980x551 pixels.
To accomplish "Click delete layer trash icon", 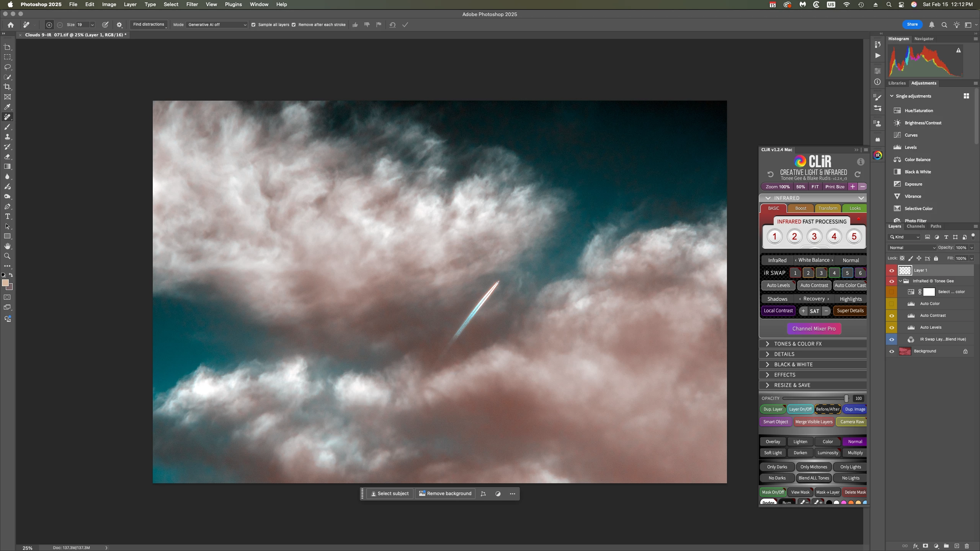I will [x=967, y=546].
